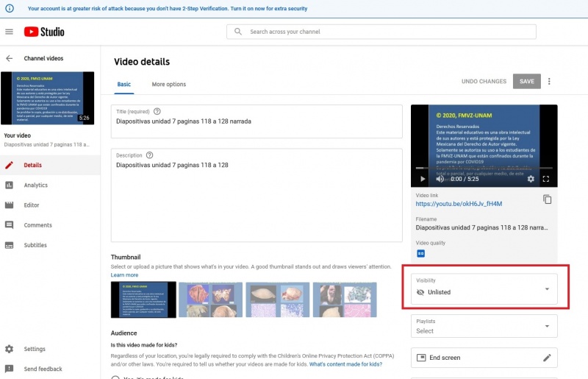The image size is (588, 379).
Task: Click the video preview progress bar
Action: [x=484, y=168]
